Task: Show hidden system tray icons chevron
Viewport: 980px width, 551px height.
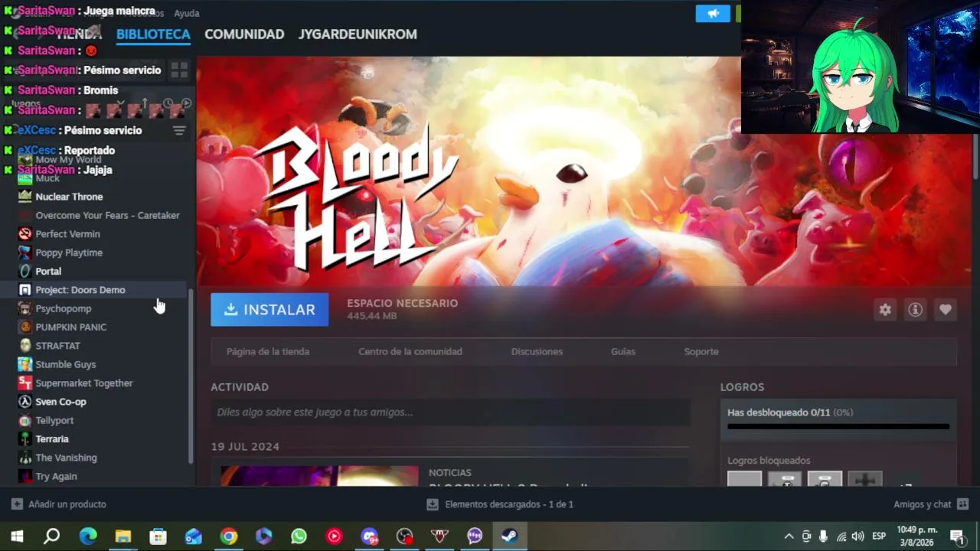Action: point(789,536)
